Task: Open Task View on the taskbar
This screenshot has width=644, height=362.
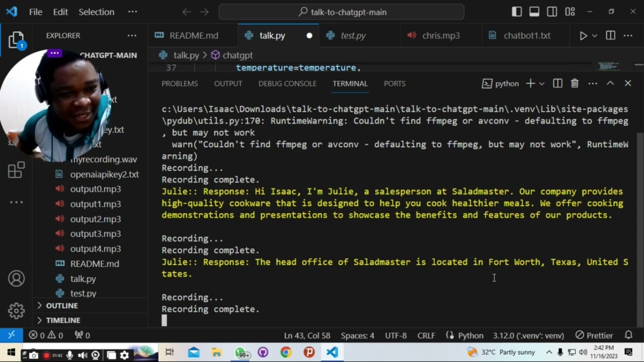Action: coord(170,353)
